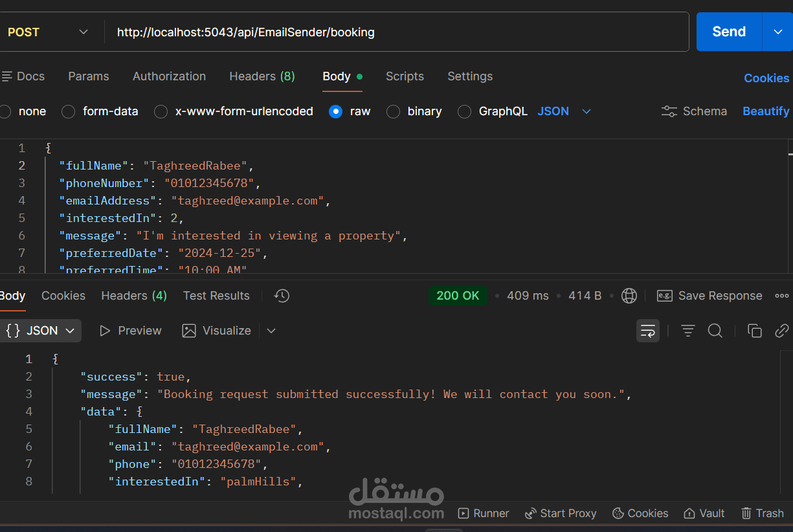Click the "preferredDate" line in request body
Screen dimensions: 793x532
coord(163,253)
